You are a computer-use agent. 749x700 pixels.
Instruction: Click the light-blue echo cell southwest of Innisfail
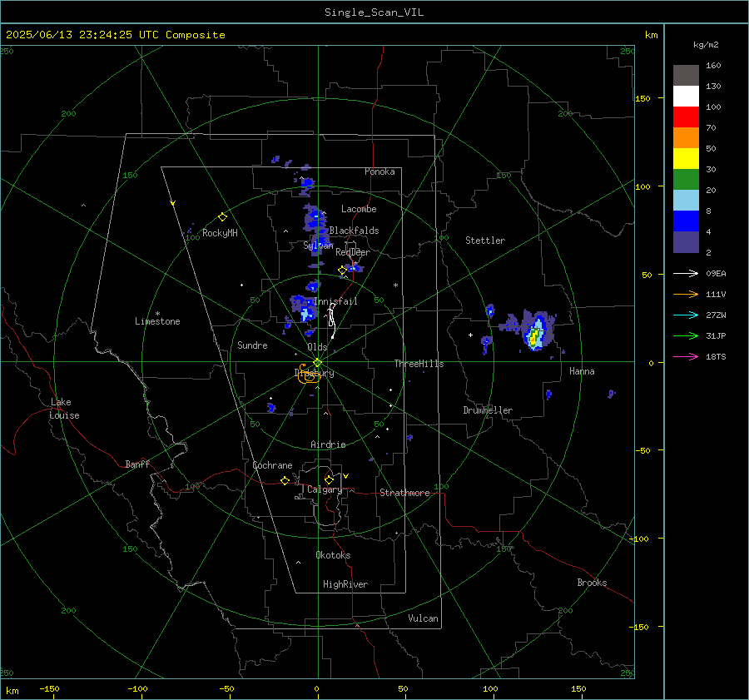click(x=306, y=314)
